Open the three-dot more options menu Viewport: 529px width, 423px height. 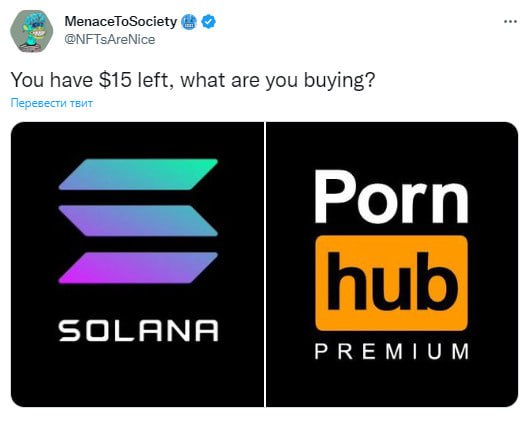tap(510, 22)
